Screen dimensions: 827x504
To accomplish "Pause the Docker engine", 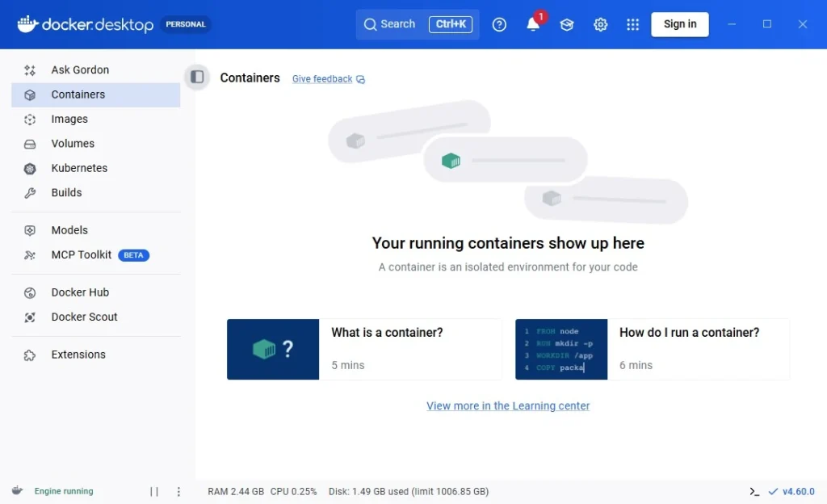I will [x=154, y=491].
